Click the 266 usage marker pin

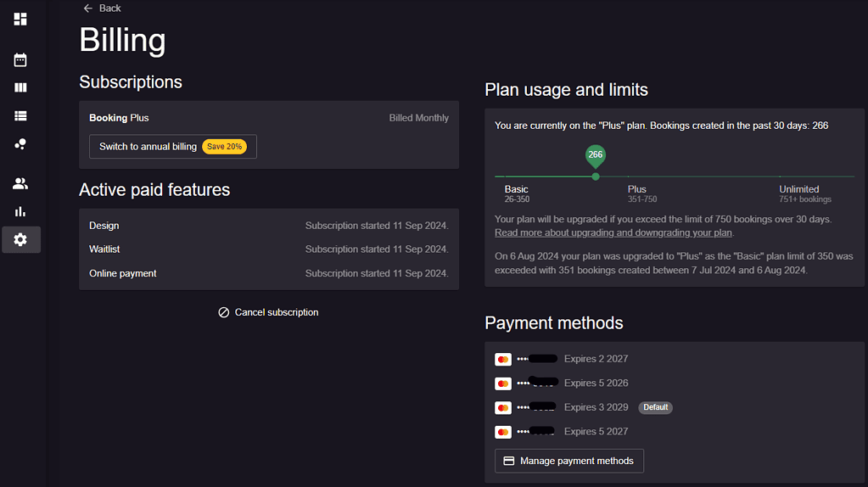596,156
